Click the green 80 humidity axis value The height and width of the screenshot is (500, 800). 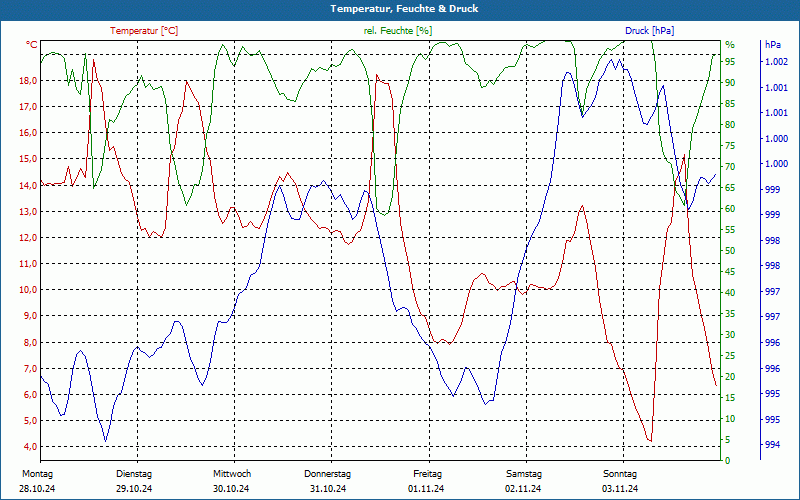pyautogui.click(x=730, y=124)
